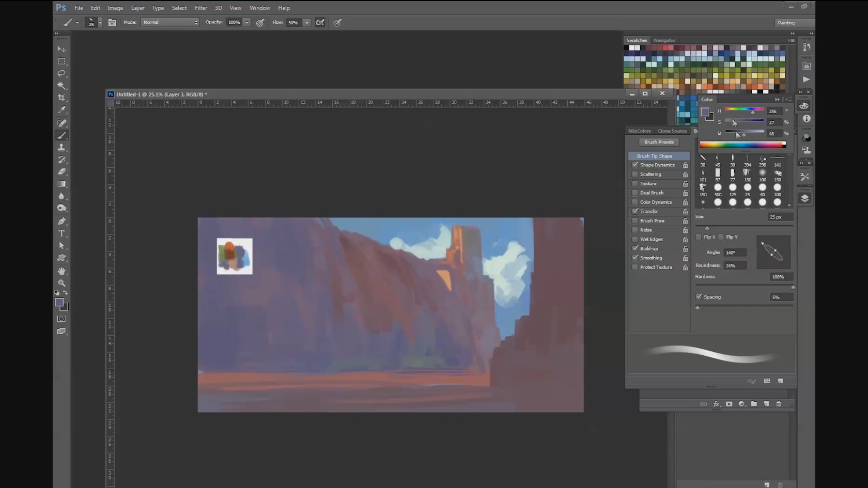Select the Eraser tool
The height and width of the screenshot is (488, 868).
[x=61, y=171]
